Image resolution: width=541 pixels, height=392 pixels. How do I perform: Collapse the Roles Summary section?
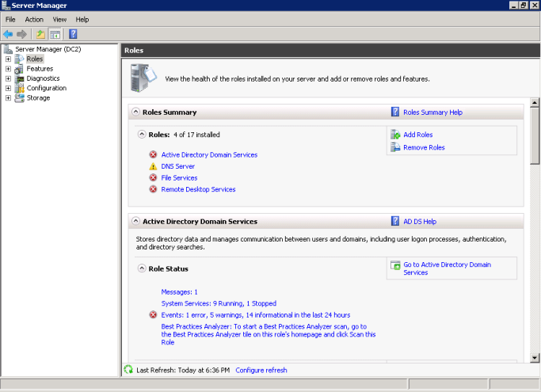tap(136, 112)
